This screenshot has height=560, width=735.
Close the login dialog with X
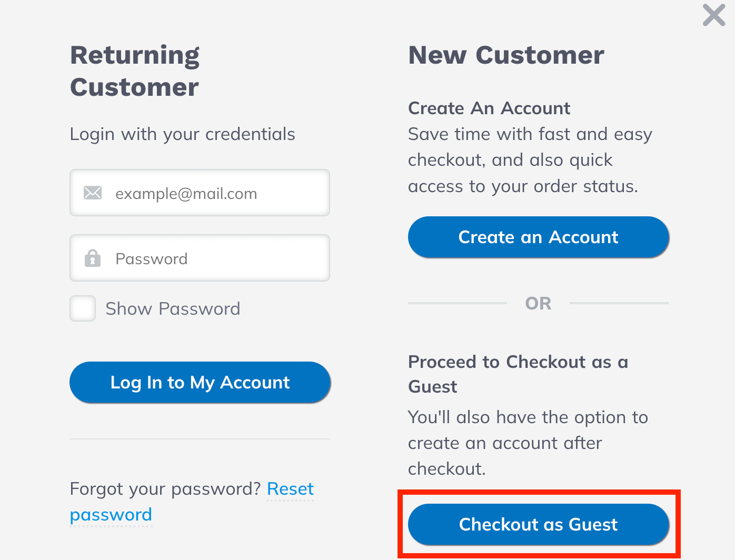[x=714, y=15]
